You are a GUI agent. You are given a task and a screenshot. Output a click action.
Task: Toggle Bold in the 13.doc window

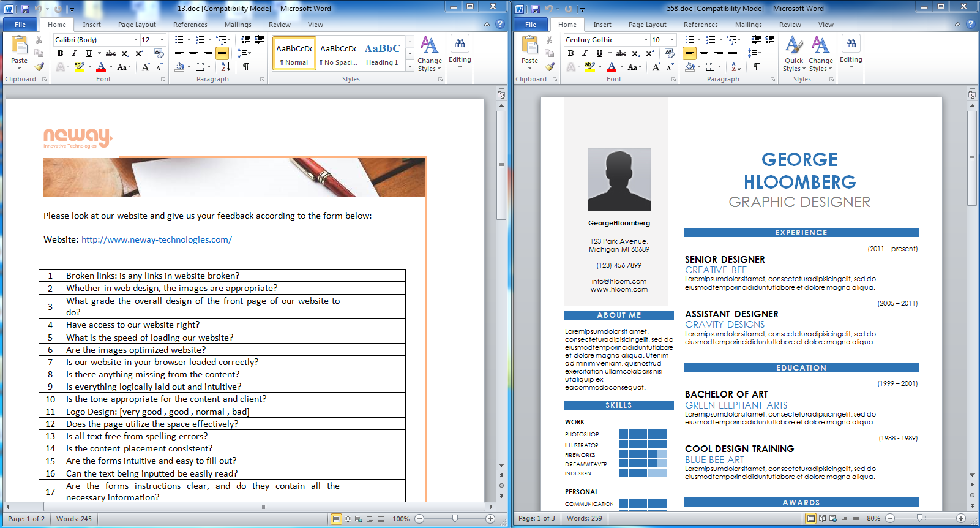[x=60, y=53]
